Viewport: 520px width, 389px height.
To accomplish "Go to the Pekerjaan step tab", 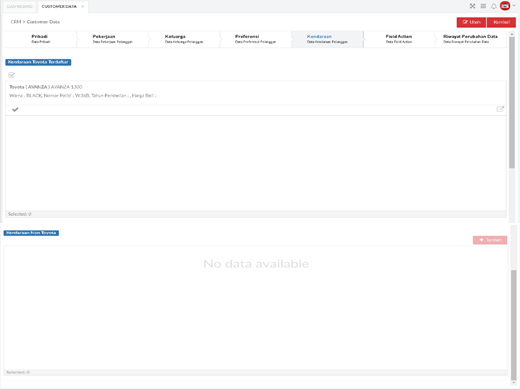I will coord(112,39).
